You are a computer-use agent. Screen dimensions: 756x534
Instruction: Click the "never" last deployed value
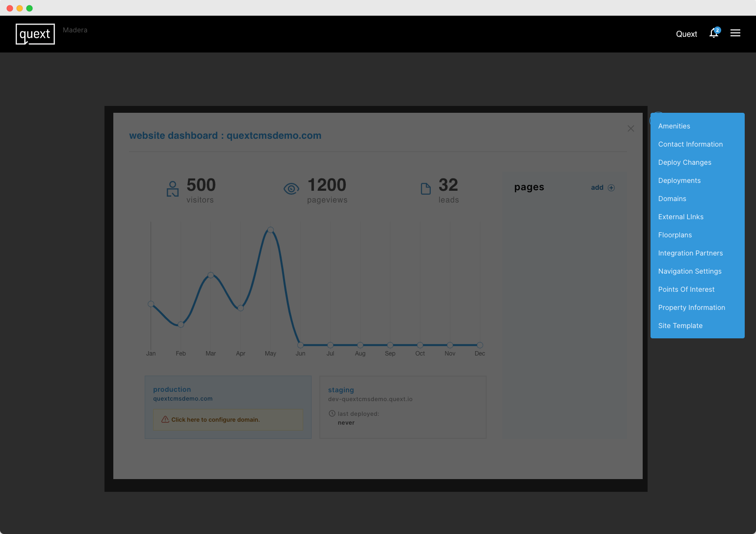tap(346, 423)
